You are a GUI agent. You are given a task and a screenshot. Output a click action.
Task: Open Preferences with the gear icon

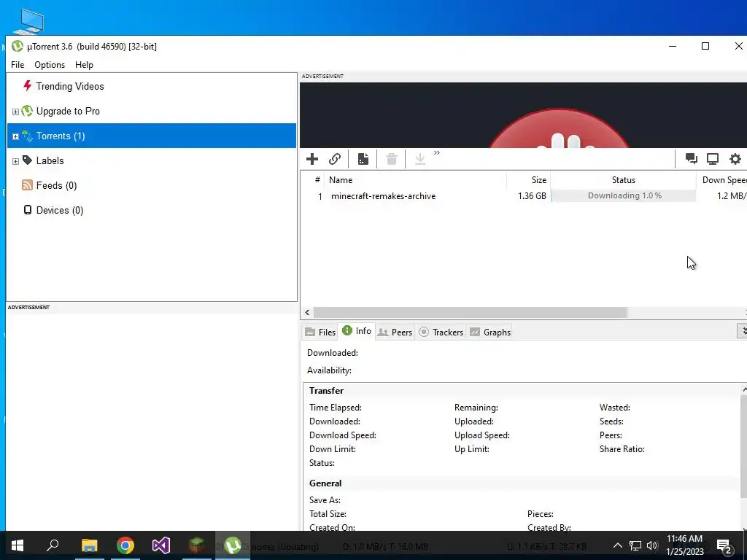(735, 158)
